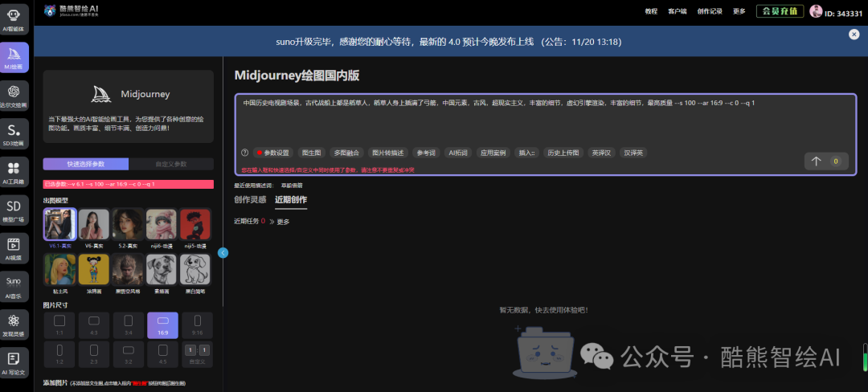Open the AI智能体 sidebar icon

[x=14, y=18]
